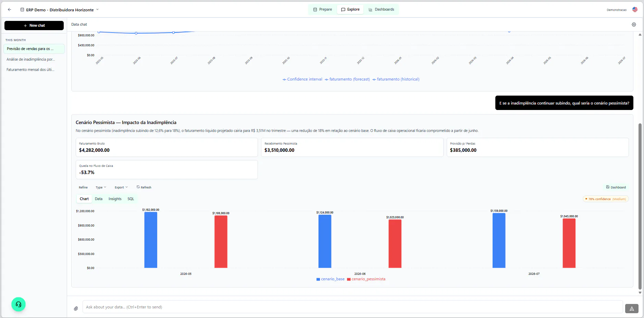Open the support headset chat bubble
644x318 pixels.
(x=18, y=304)
